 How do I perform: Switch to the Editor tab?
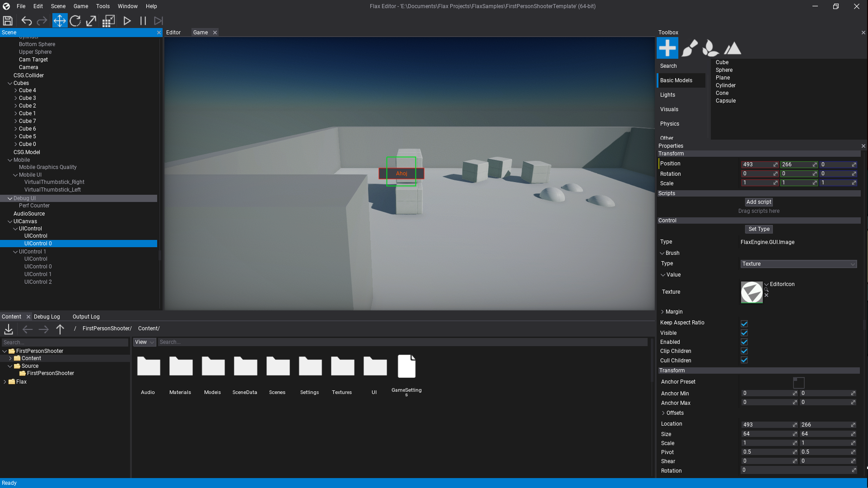173,32
